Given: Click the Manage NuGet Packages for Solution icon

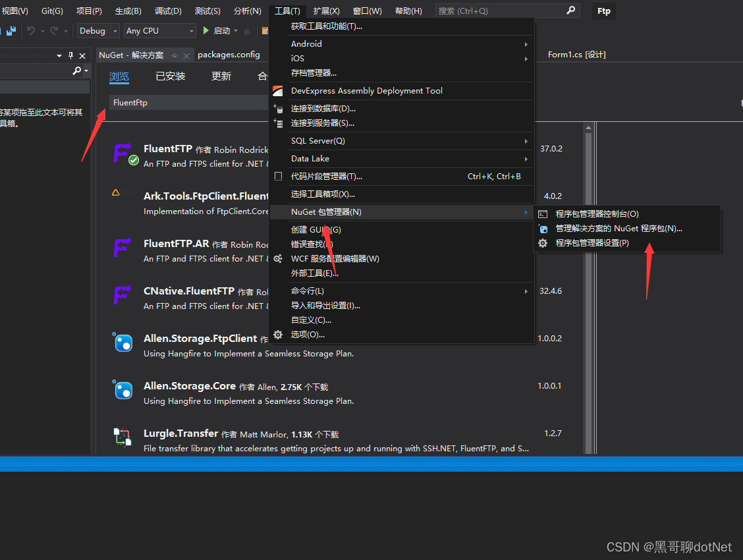Looking at the screenshot, I should (x=543, y=229).
